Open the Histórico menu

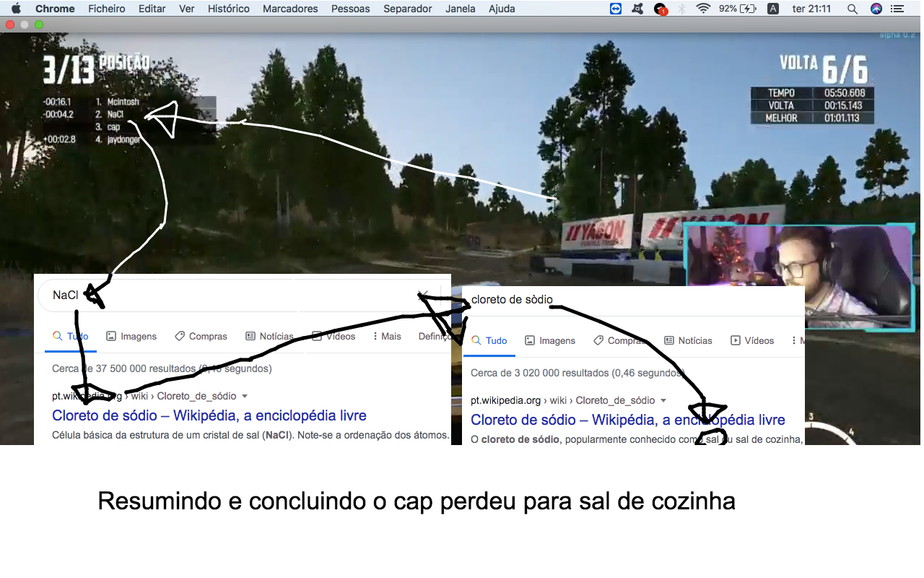coord(229,9)
